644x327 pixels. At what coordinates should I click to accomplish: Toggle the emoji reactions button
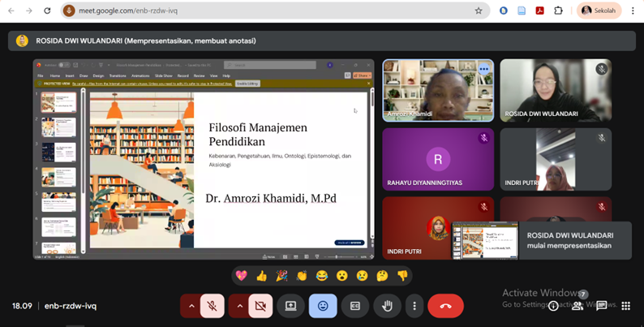(x=323, y=306)
